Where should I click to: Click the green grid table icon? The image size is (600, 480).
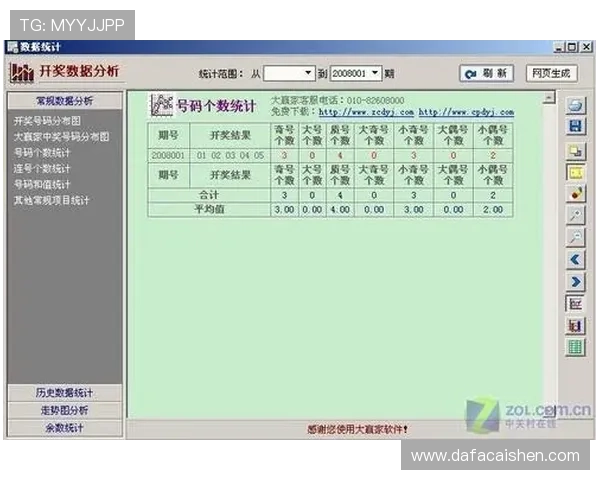click(576, 348)
